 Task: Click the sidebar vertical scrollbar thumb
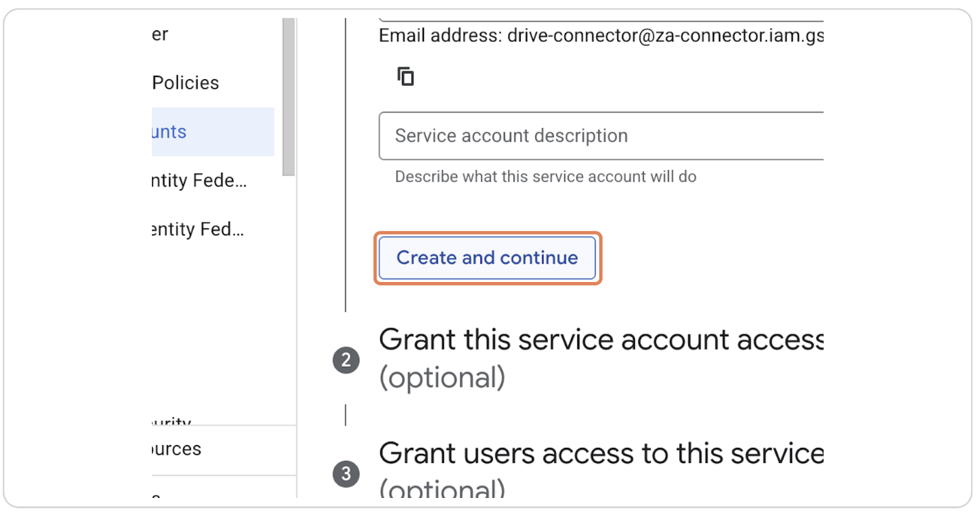tap(289, 96)
